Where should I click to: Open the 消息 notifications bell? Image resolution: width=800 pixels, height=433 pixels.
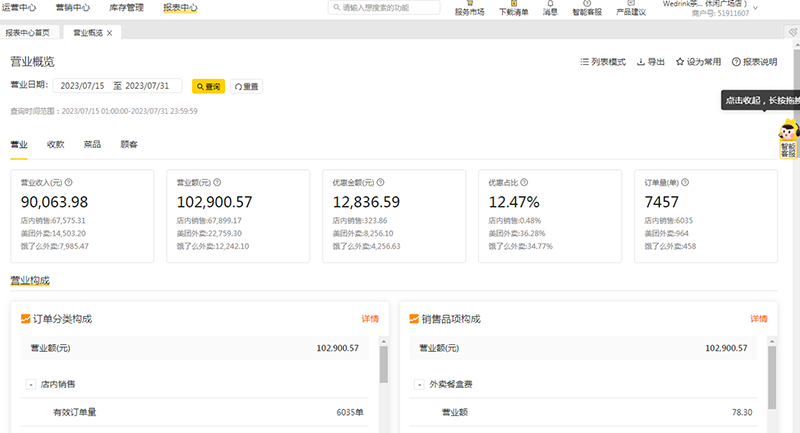click(550, 8)
